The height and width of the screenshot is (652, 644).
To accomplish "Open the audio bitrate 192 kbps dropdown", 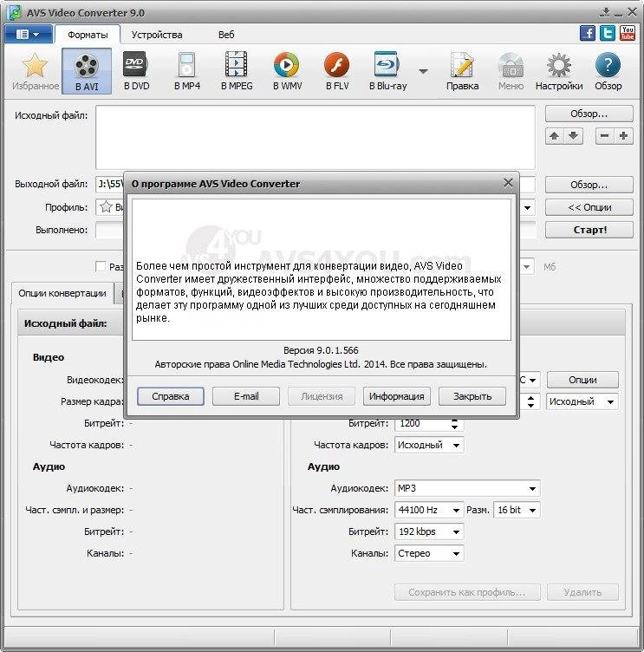I will pos(429,531).
